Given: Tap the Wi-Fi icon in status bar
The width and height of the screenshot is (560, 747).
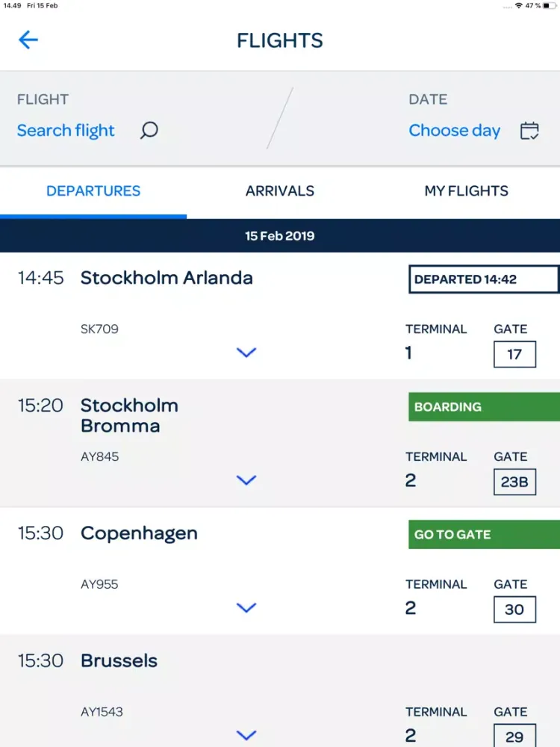Looking at the screenshot, I should click(518, 6).
